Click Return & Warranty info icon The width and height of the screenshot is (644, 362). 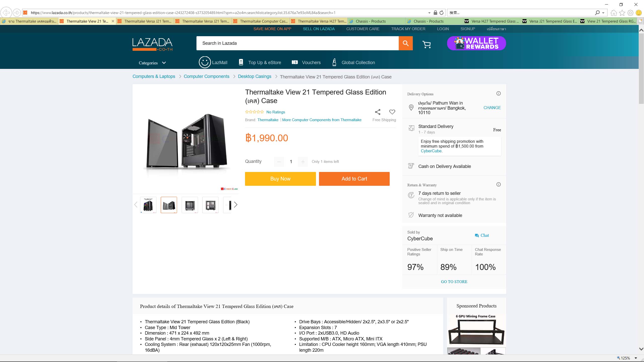tap(498, 185)
